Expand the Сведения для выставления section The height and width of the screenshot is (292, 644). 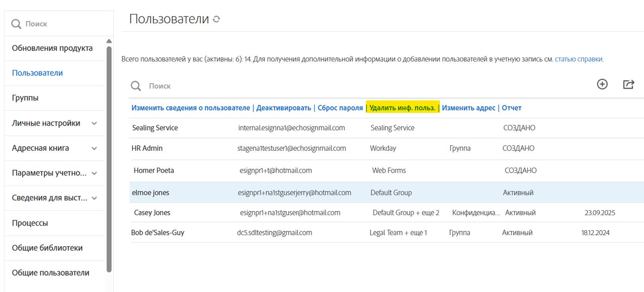[x=94, y=198]
